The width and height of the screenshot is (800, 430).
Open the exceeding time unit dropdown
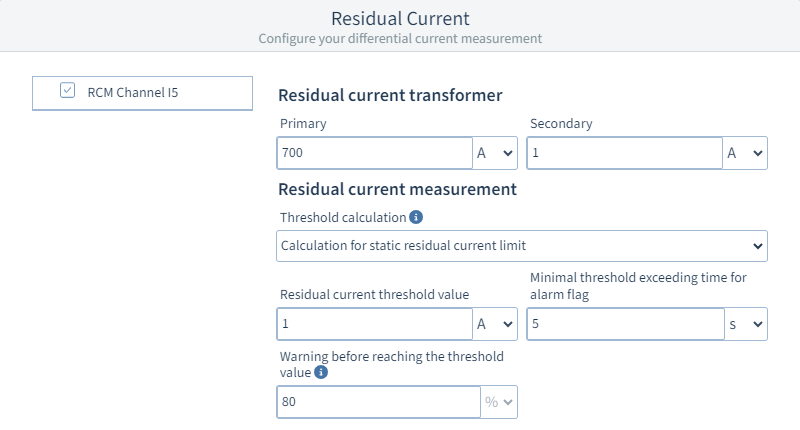[x=745, y=324]
